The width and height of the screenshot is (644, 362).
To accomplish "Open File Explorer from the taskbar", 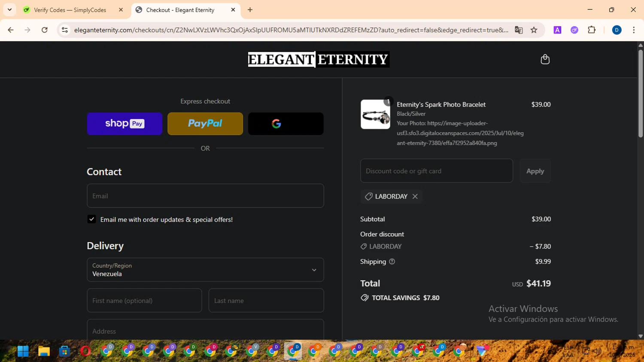I will 44,351.
